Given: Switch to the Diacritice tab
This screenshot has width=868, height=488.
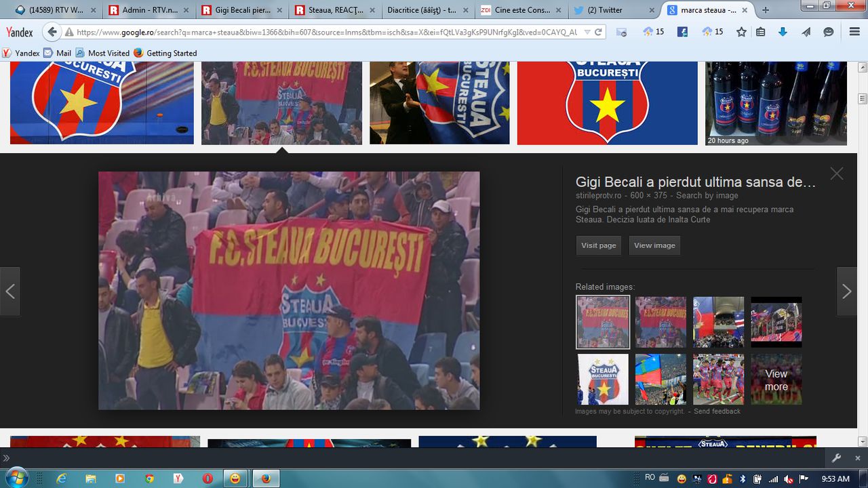Looking at the screenshot, I should click(x=428, y=10).
